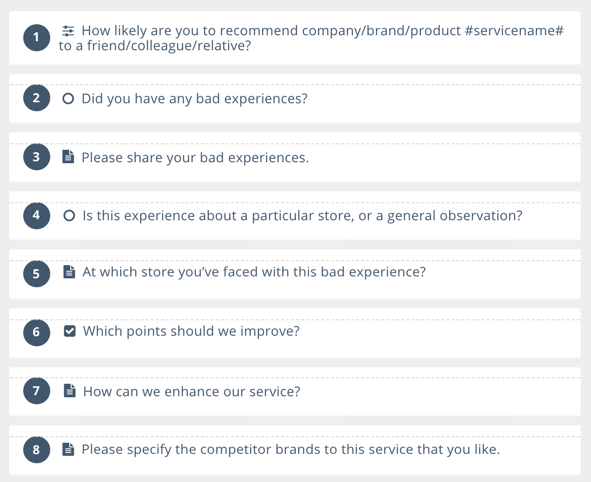Viewport: 591px width, 482px height.
Task: Select the number 7 question badge
Action: point(37,391)
